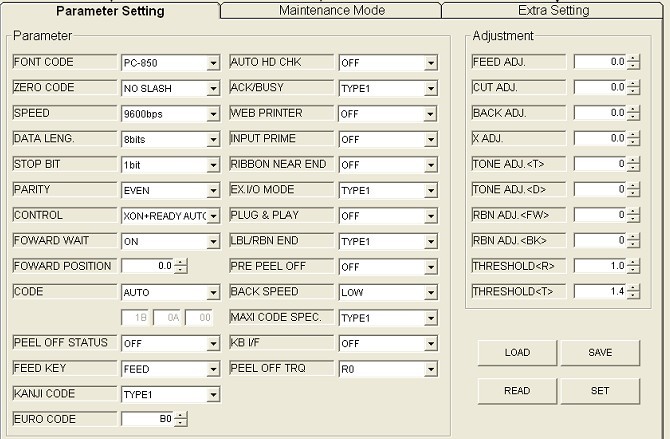
Task: Click the TONE ADJ.<T> value field
Action: [x=599, y=164]
